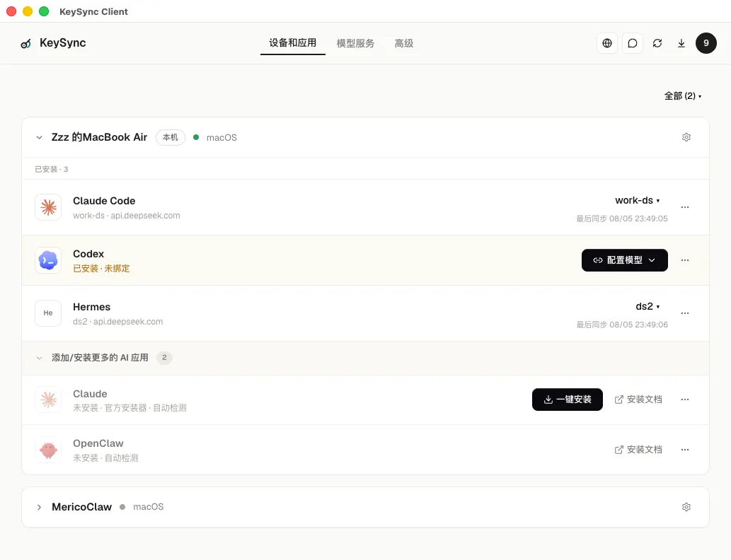Click 已安装 · 未绑定 status text

101,269
